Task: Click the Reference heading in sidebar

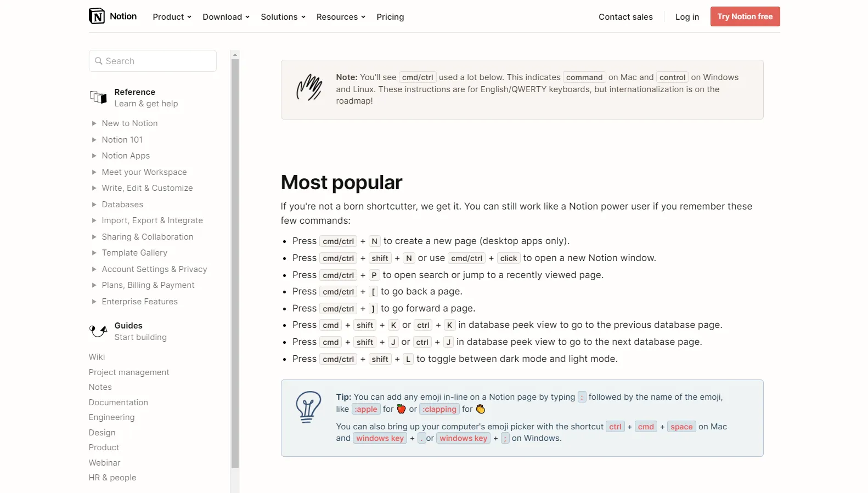Action: tap(134, 92)
